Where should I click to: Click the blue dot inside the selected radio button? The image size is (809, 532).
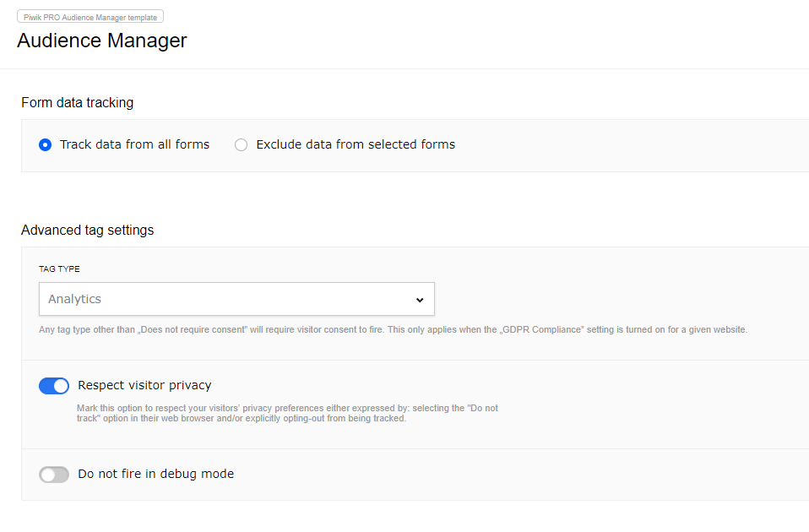[x=46, y=144]
